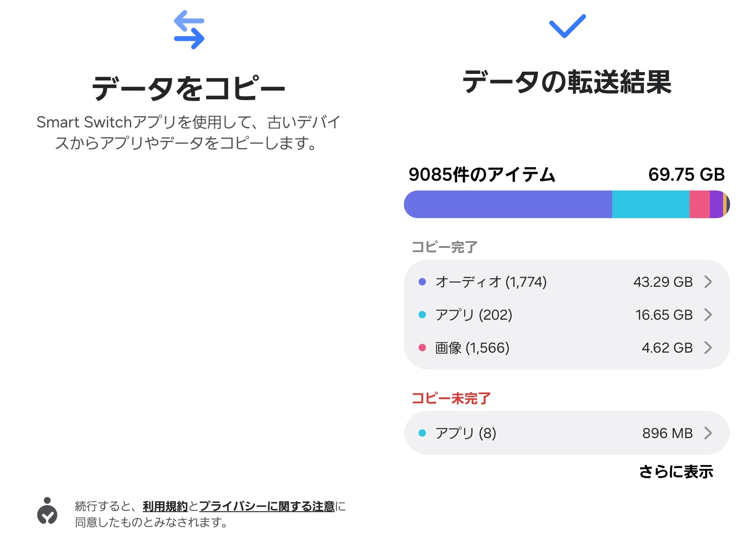756x541 pixels.
Task: Expand details for アプリ (202)
Action: (708, 315)
